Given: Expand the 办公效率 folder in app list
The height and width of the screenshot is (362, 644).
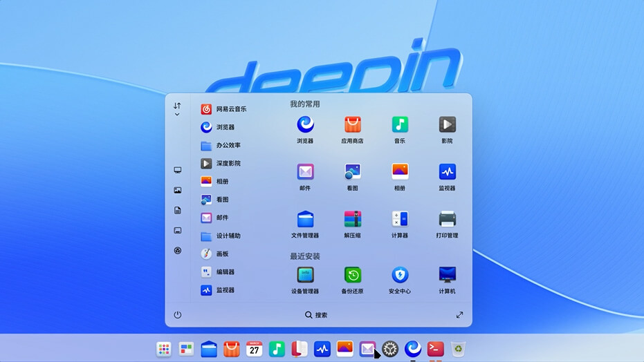Looking at the screenshot, I should [228, 146].
